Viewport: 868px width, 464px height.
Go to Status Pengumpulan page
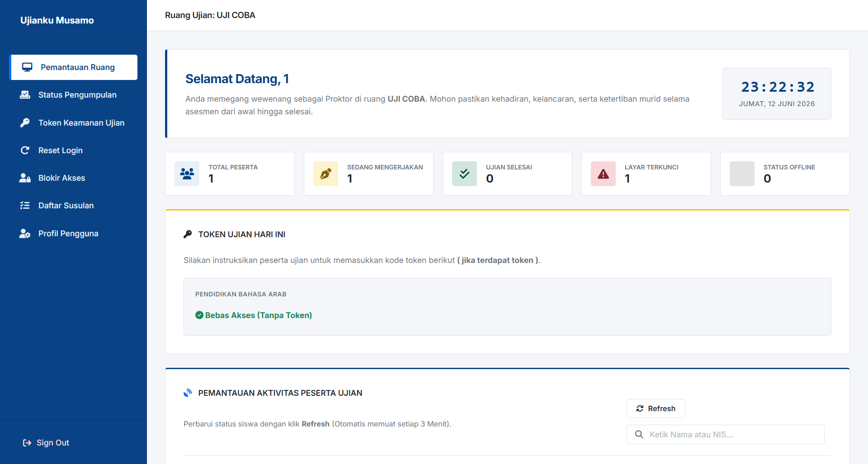[x=74, y=95]
